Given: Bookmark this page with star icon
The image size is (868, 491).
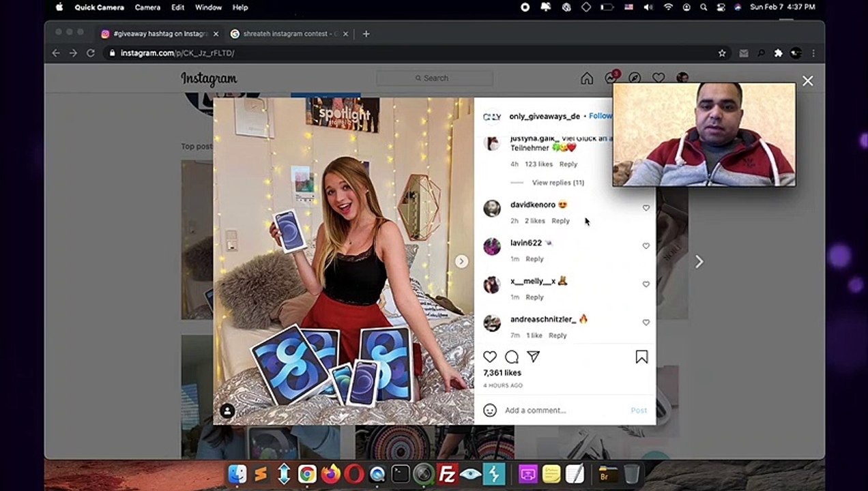Looking at the screenshot, I should (x=722, y=53).
